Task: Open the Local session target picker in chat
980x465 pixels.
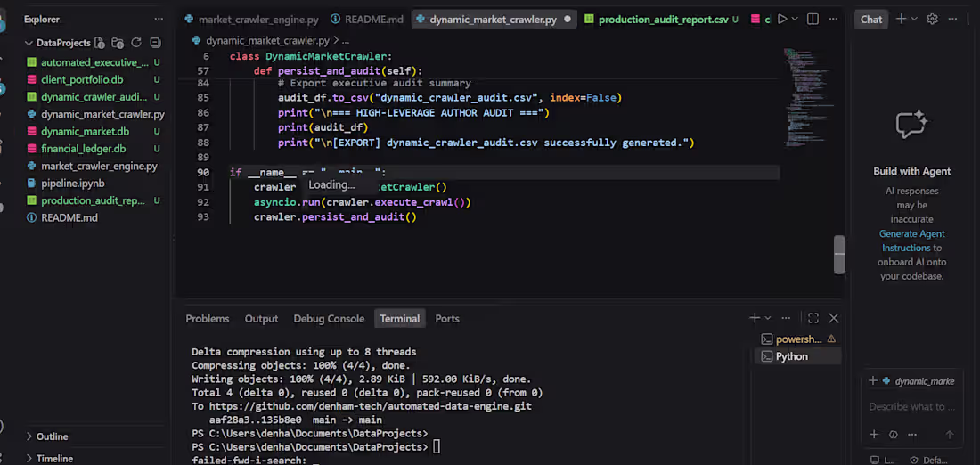Action: click(x=883, y=460)
